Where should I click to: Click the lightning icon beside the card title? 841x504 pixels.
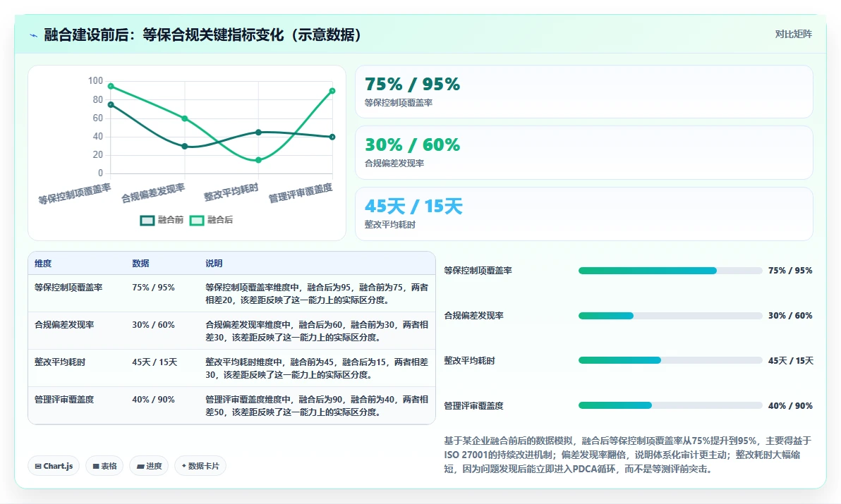click(34, 35)
